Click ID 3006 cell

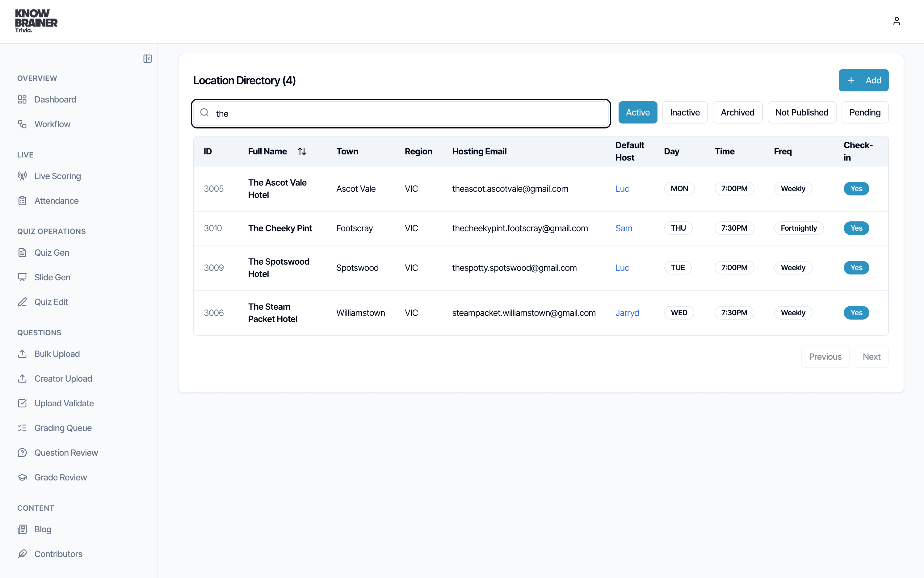coord(214,313)
